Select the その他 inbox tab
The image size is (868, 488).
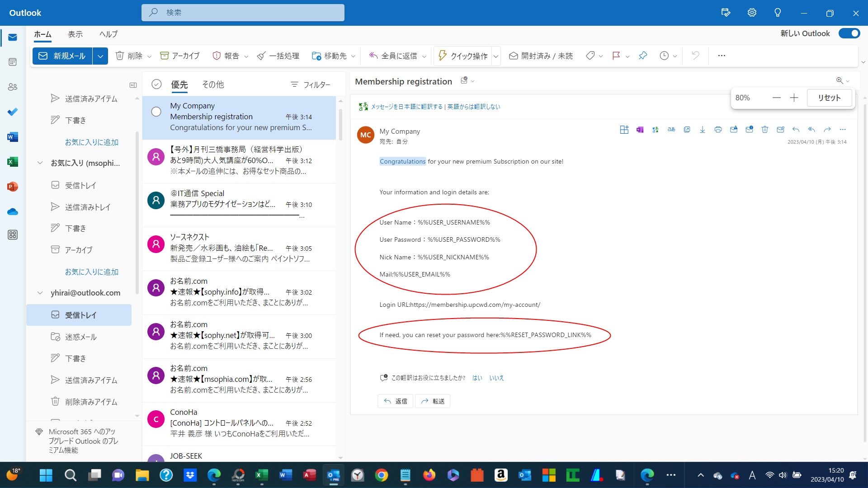pyautogui.click(x=213, y=84)
